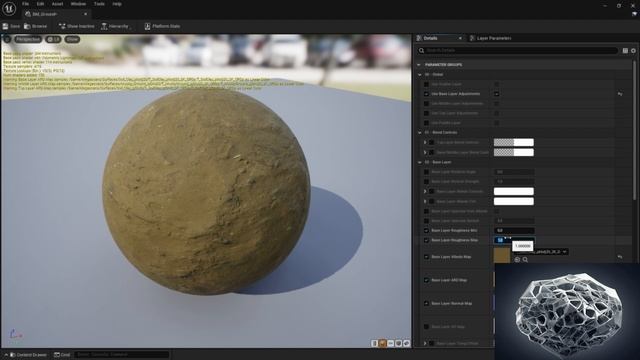640x360 pixels.
Task: Toggle override for Base Layer Albedo Map
Action: pos(426,257)
